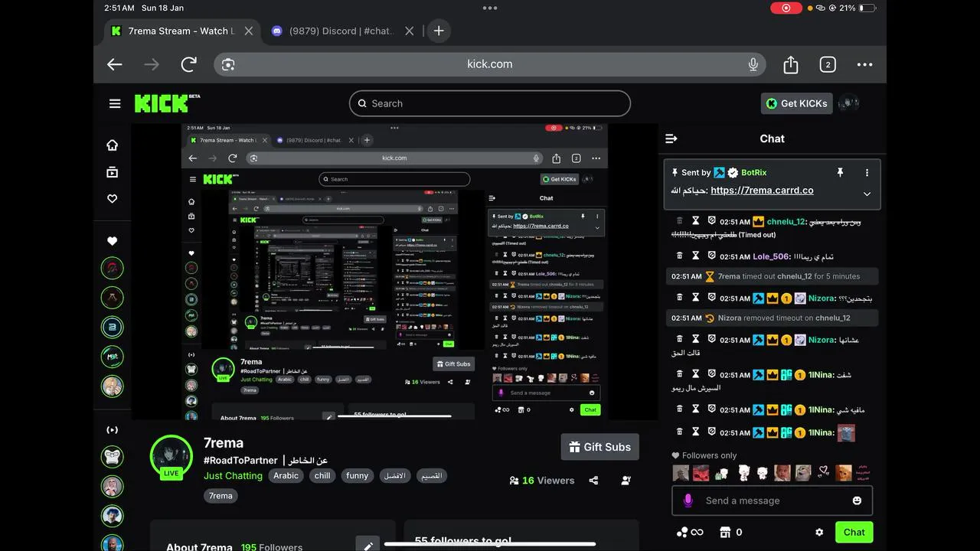The height and width of the screenshot is (551, 980).
Task: Select the Arabic tag
Action: [286, 475]
